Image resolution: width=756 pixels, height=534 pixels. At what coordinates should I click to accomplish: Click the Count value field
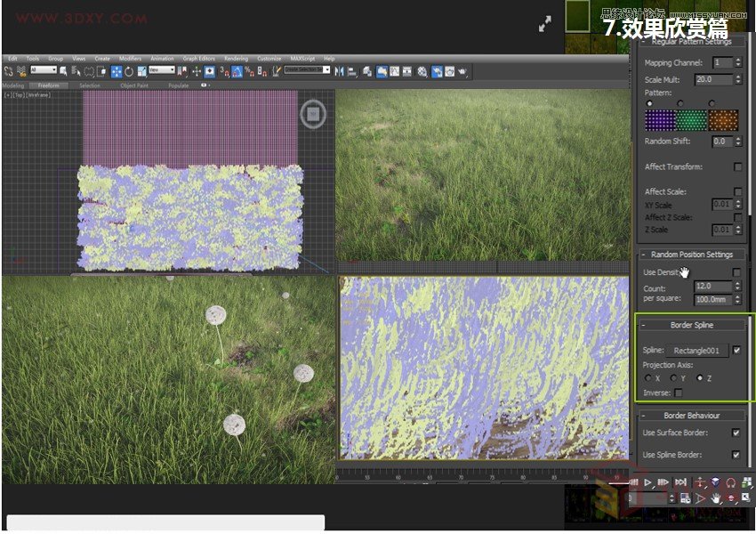[713, 287]
